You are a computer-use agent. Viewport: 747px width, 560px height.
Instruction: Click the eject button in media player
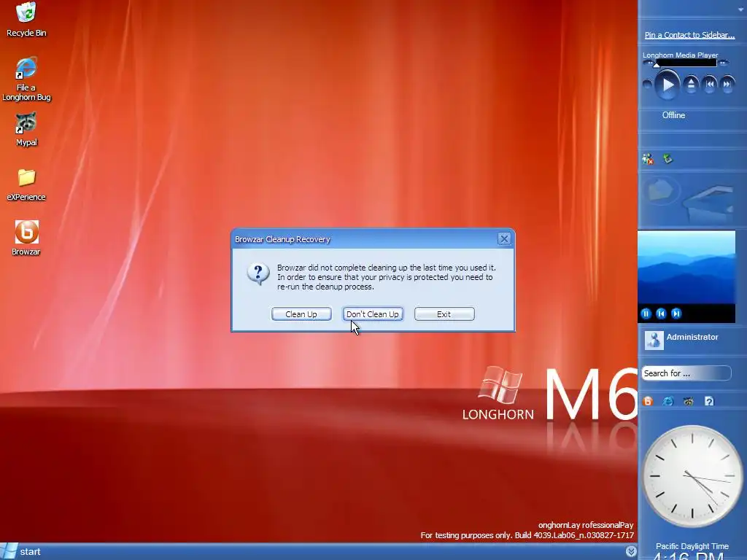coord(691,85)
